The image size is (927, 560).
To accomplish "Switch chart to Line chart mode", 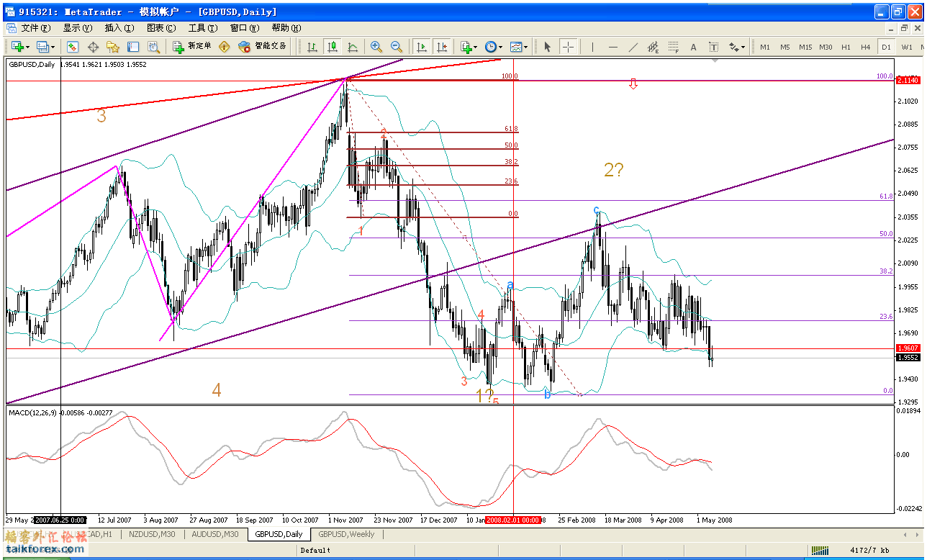I will click(x=353, y=47).
